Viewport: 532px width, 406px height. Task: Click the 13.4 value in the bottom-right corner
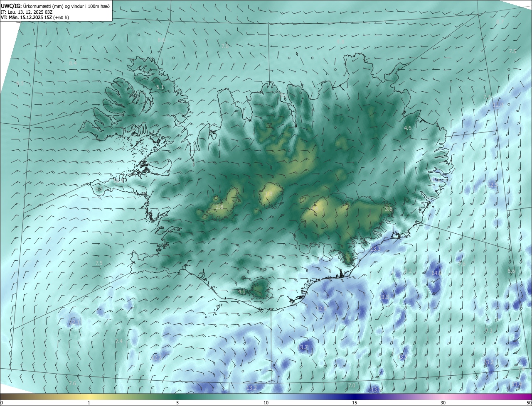[x=518, y=385]
